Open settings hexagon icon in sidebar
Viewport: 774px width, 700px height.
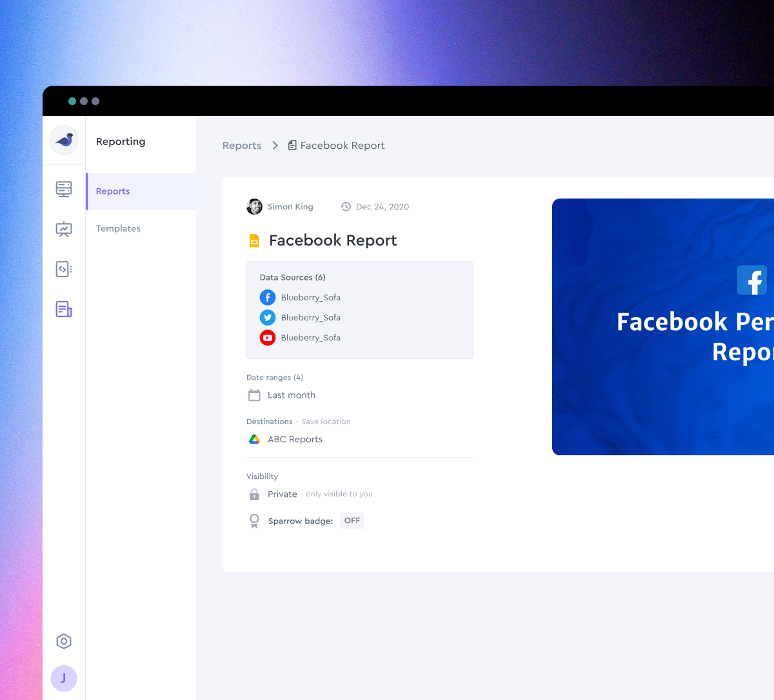[64, 641]
